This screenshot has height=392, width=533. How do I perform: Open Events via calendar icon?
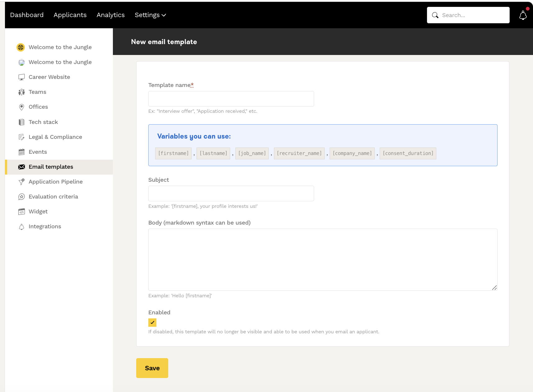pos(21,152)
